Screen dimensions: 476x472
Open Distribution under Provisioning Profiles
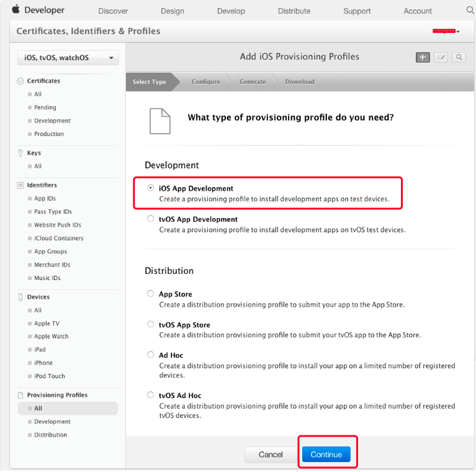pyautogui.click(x=50, y=435)
